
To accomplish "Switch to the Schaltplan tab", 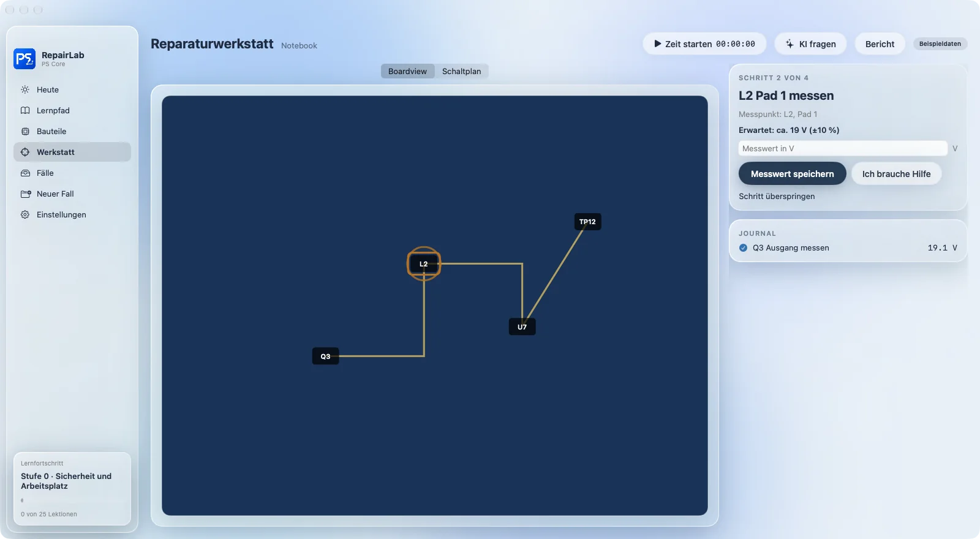I will coord(462,71).
